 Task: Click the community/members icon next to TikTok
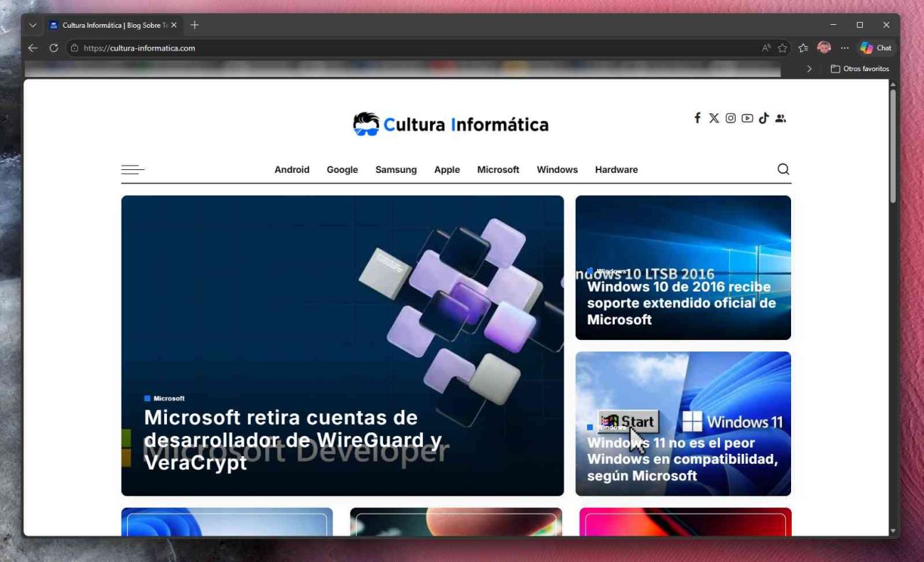pyautogui.click(x=780, y=118)
